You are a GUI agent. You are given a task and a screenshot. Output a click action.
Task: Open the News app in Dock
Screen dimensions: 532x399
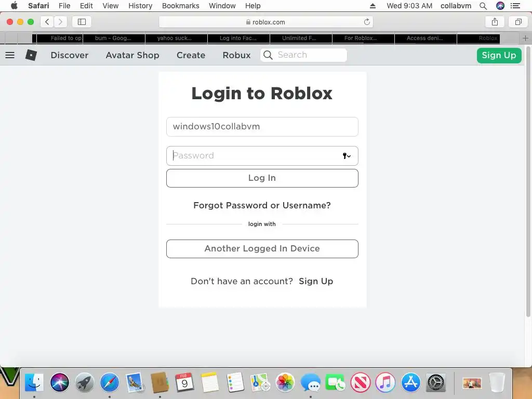[361, 382]
